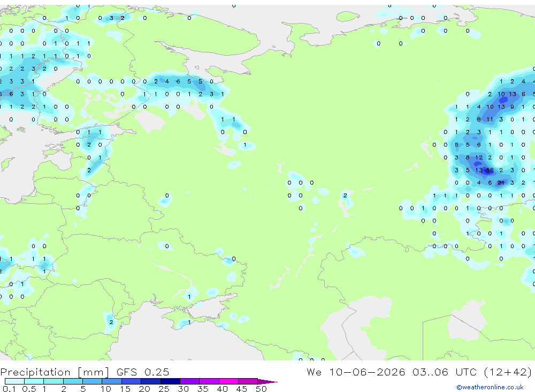
Task: Click the 0.1–0.5 mm palest legend swatch
Action: [14, 381]
